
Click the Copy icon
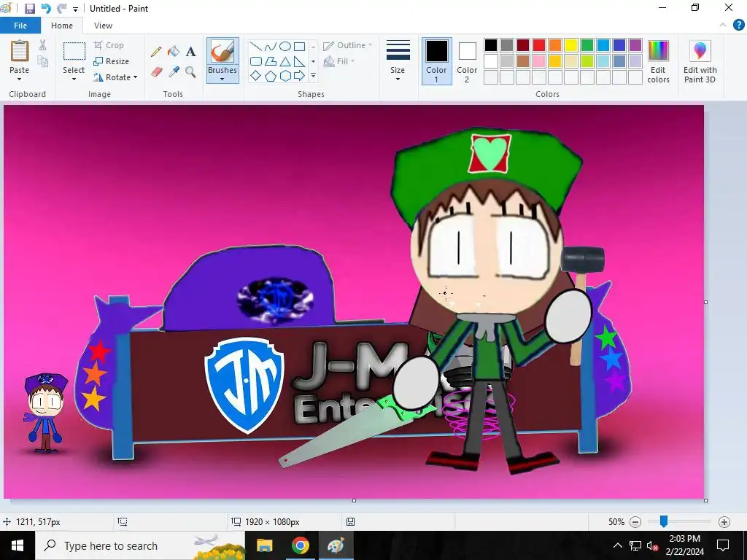pos(43,62)
